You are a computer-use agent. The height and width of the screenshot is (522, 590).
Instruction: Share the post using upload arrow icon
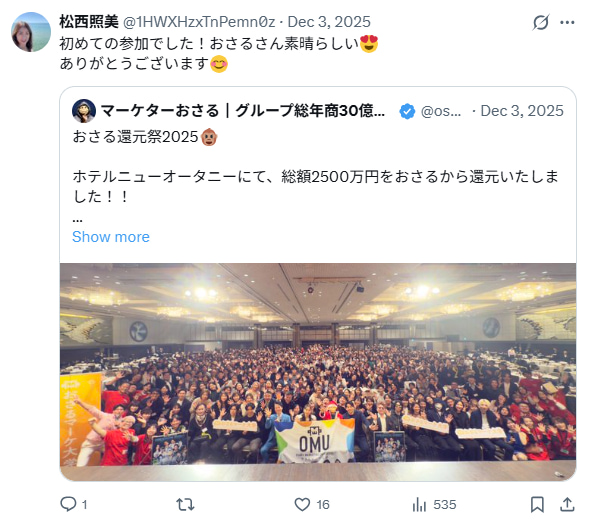567,504
